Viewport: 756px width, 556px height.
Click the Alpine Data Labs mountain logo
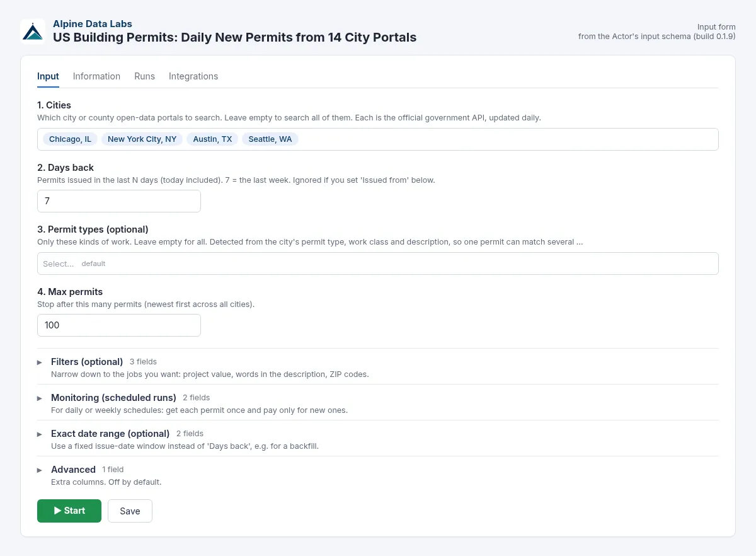(x=33, y=31)
